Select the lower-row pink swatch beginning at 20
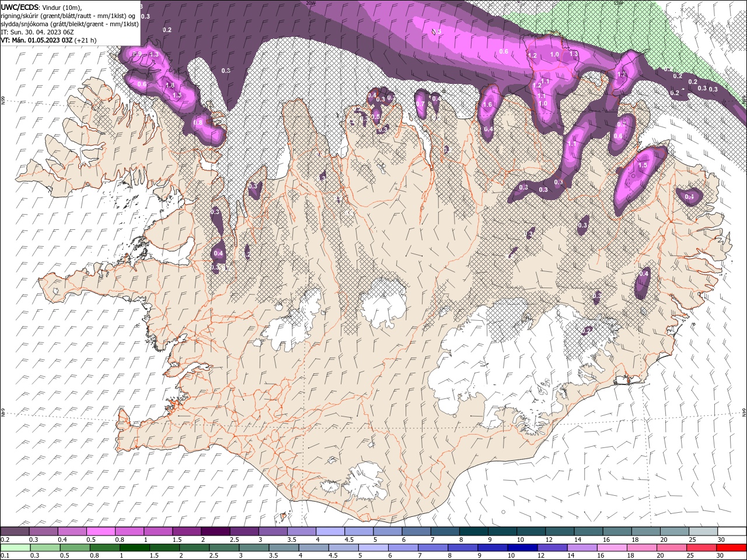Screen dimensions: 747x560 click(672, 548)
